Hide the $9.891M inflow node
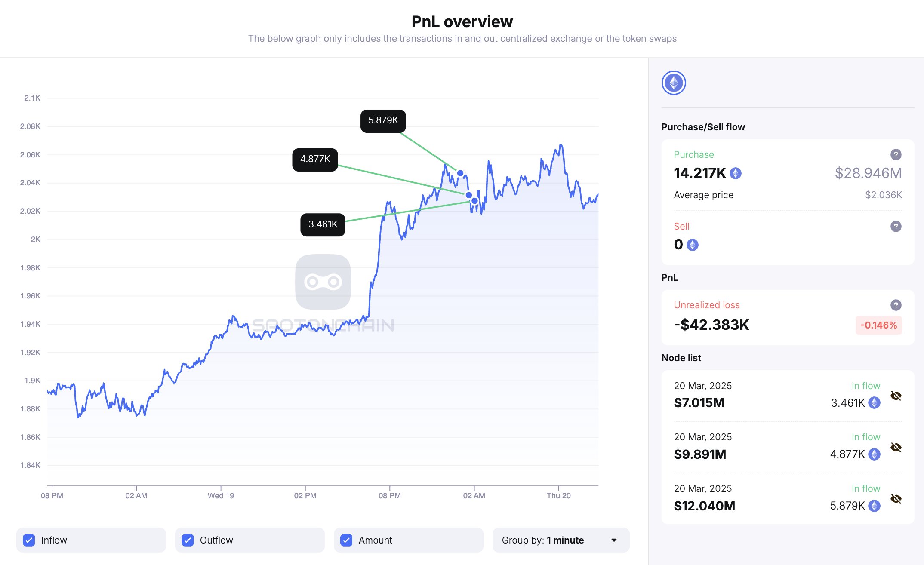 (x=896, y=447)
